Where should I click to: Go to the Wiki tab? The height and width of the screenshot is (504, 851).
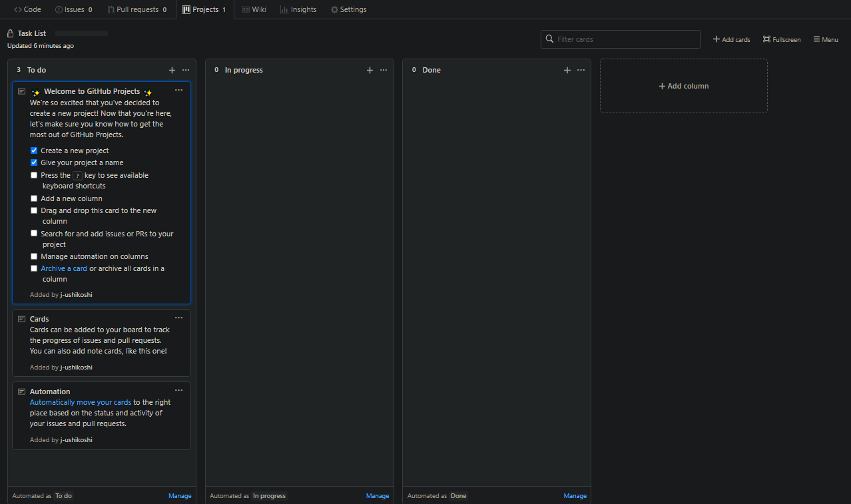[254, 9]
